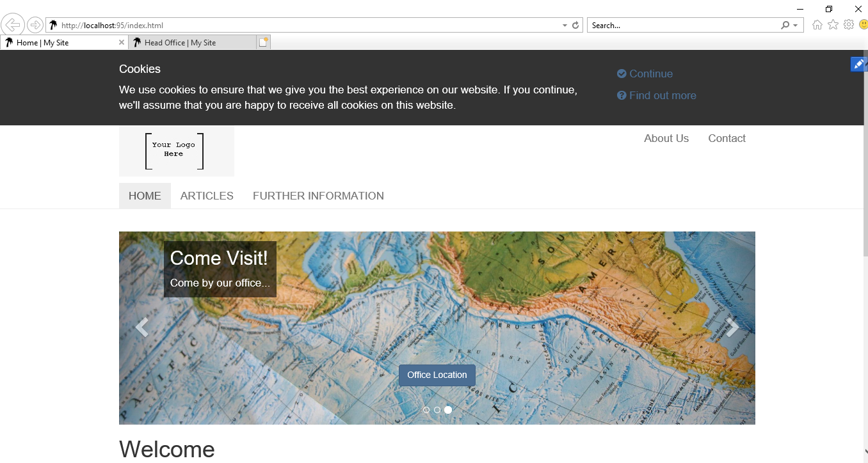Send feedback with the smiley face icon

[x=864, y=25]
